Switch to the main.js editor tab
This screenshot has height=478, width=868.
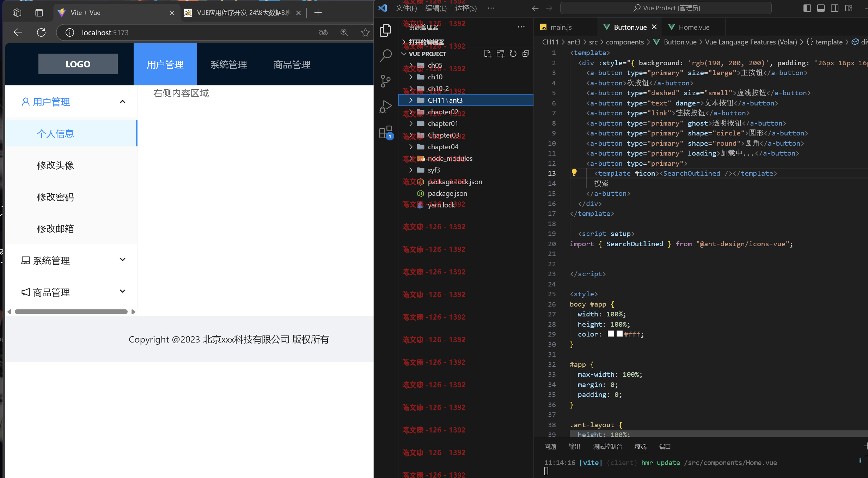[x=561, y=27]
